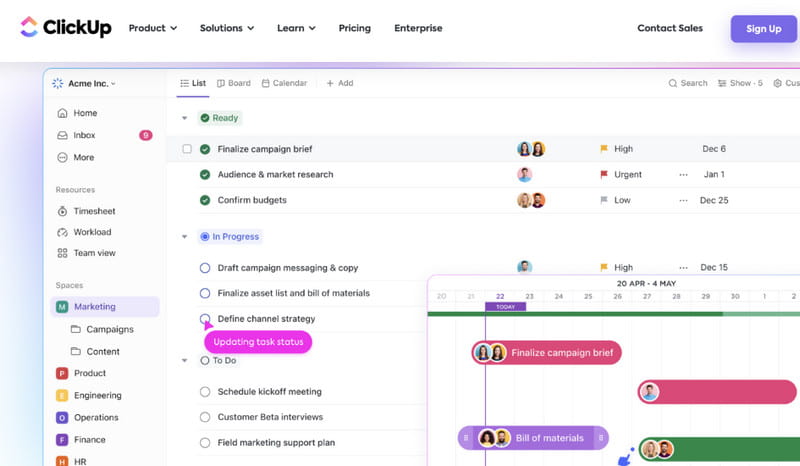Click the Low priority gray flag
Viewport: 800px width, 466px height.
[x=604, y=200]
